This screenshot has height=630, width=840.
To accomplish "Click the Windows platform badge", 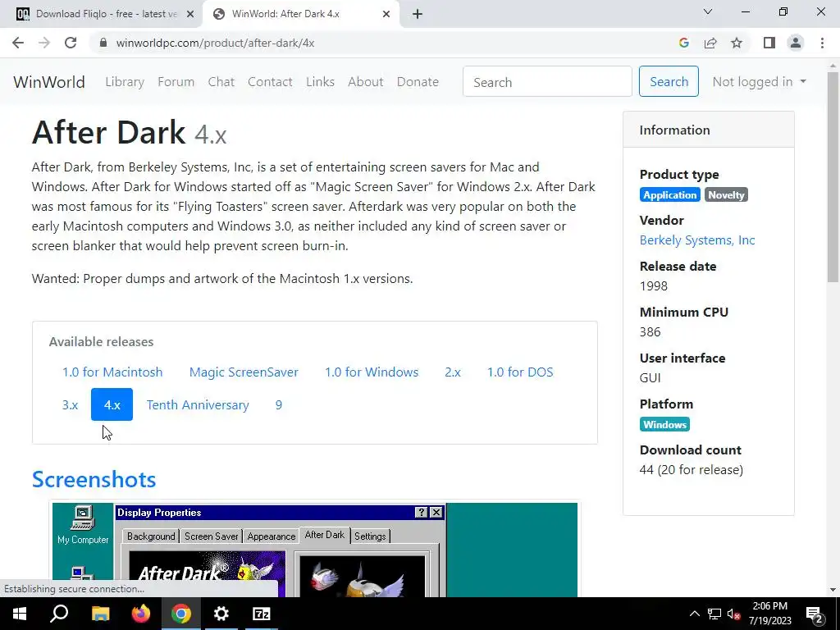I will [664, 425].
